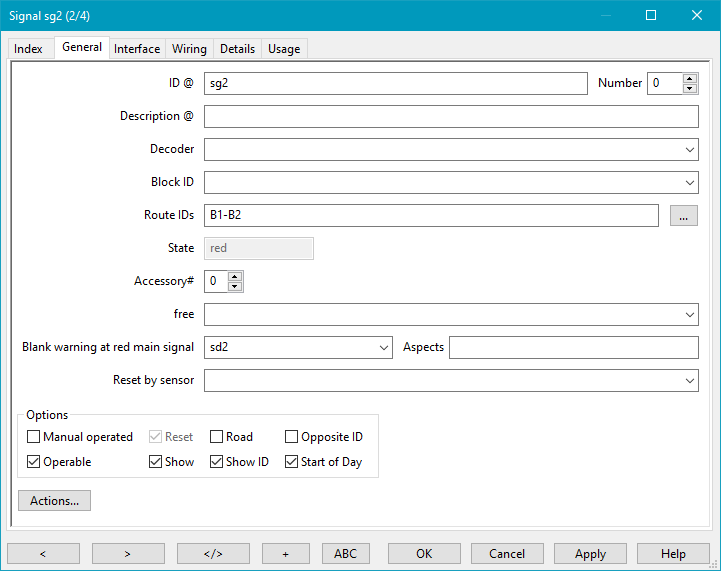This screenshot has width=721, height=571.
Task: Click into the Description text field
Action: click(450, 116)
